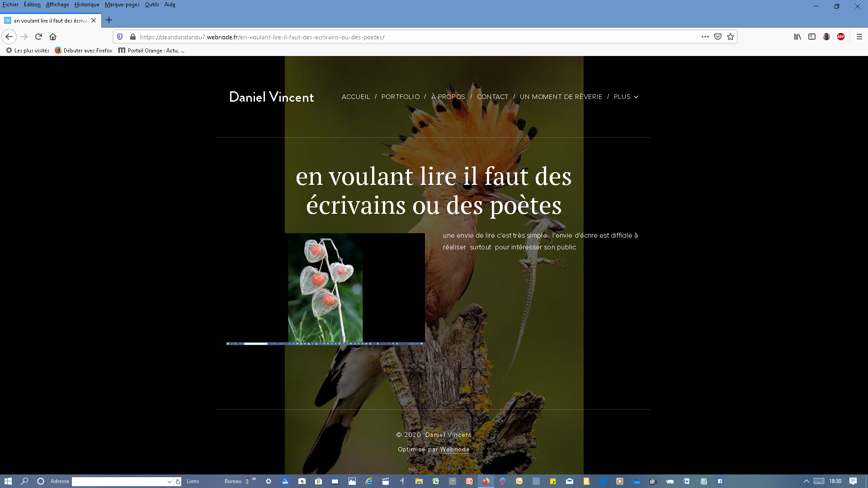This screenshot has width=868, height=488.
Task: Expand the PLUS navigation dropdown
Action: tap(626, 97)
